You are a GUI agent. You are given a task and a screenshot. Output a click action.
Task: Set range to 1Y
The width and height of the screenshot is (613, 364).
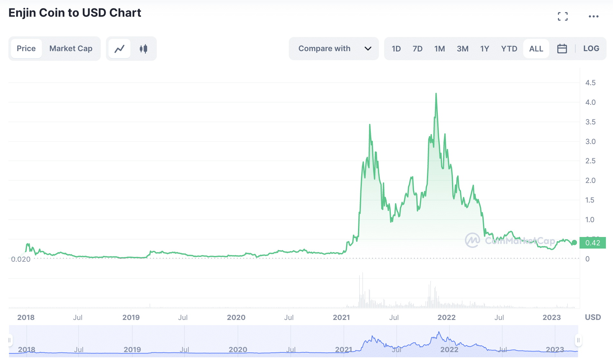click(x=485, y=49)
